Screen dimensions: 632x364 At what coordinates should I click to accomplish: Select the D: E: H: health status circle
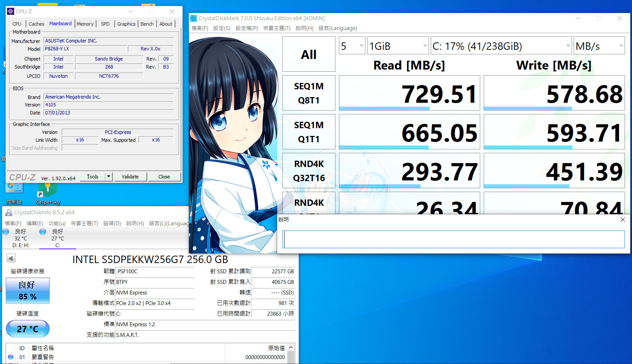(6, 232)
